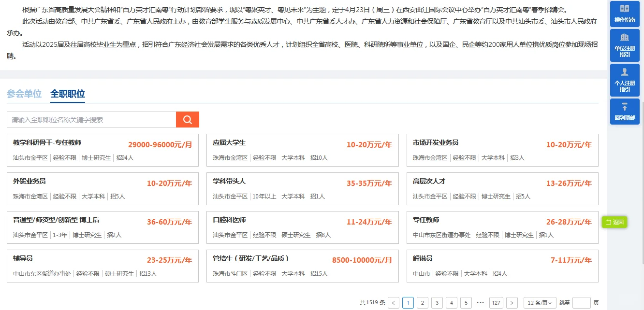Click the 回到顶部 back-to-top arrow icon
The image size is (644, 310).
tap(624, 105)
